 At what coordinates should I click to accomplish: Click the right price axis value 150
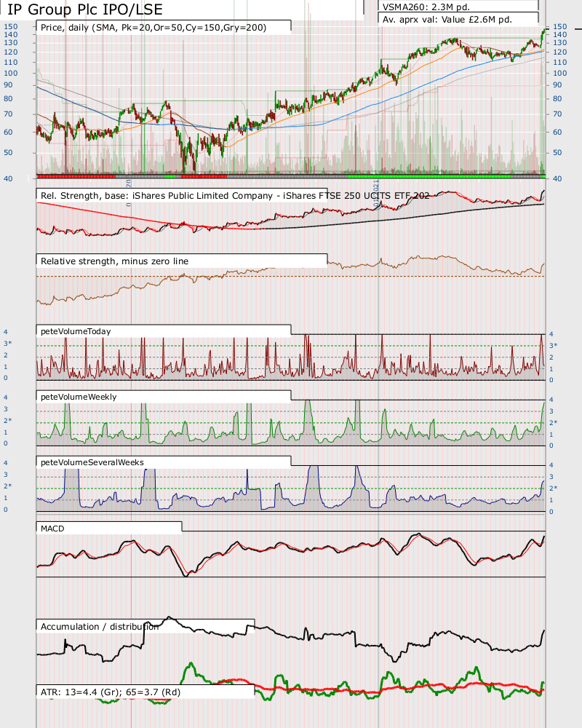point(559,26)
